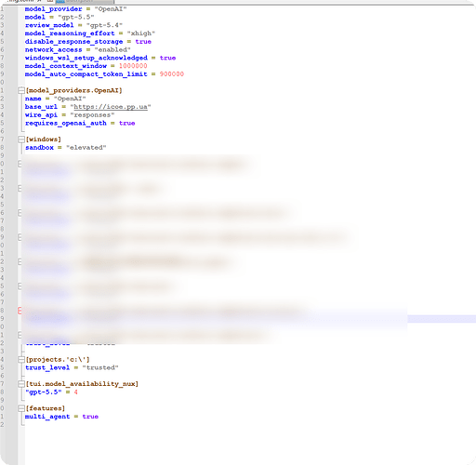476x465 pixels.
Task: Click the model_context_window key
Action: pos(66,66)
